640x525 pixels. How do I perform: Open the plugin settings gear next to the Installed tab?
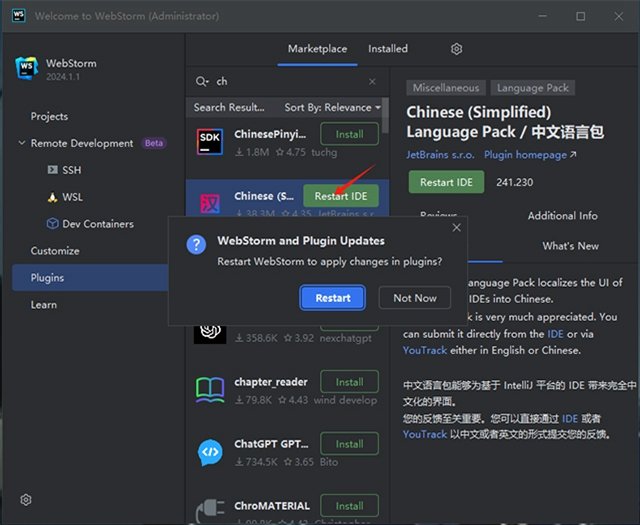click(x=456, y=49)
